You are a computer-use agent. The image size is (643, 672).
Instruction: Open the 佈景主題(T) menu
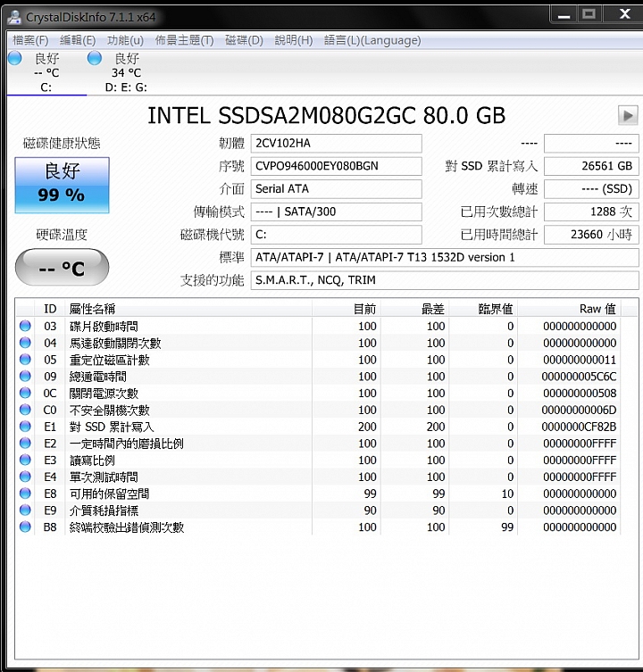point(184,40)
